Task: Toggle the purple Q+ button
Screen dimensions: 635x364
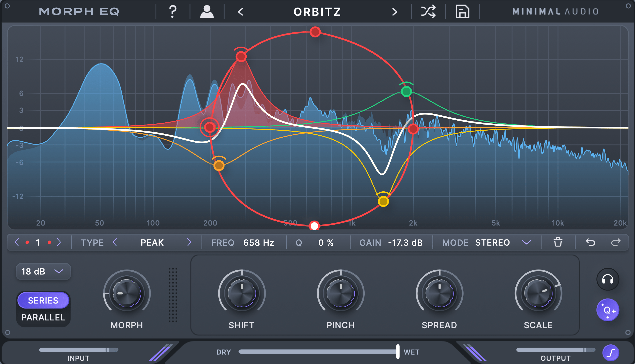Action: pos(608,310)
